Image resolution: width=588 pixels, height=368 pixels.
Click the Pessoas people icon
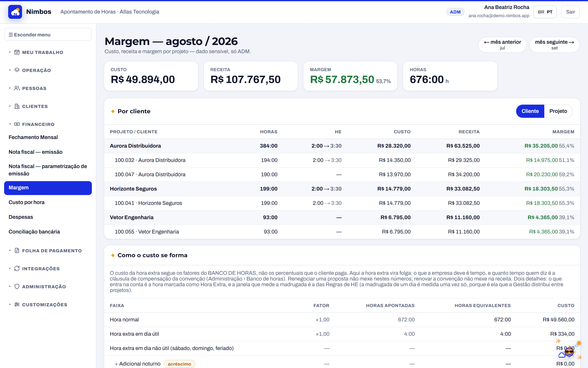tap(17, 88)
